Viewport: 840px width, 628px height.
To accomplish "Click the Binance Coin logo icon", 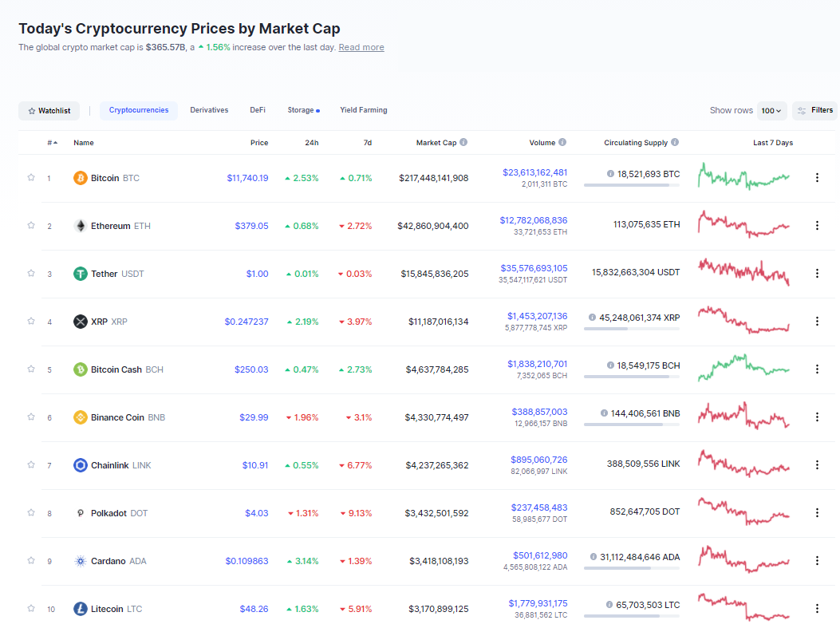I will (81, 417).
